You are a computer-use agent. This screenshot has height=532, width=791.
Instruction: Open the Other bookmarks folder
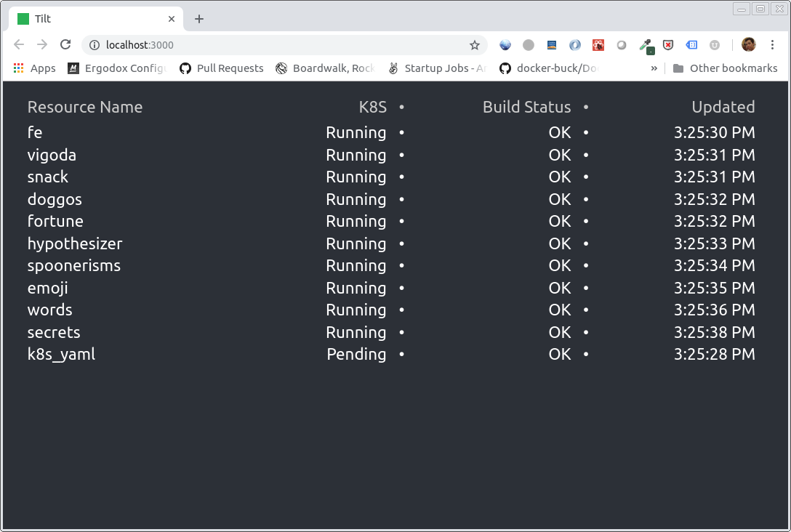726,68
